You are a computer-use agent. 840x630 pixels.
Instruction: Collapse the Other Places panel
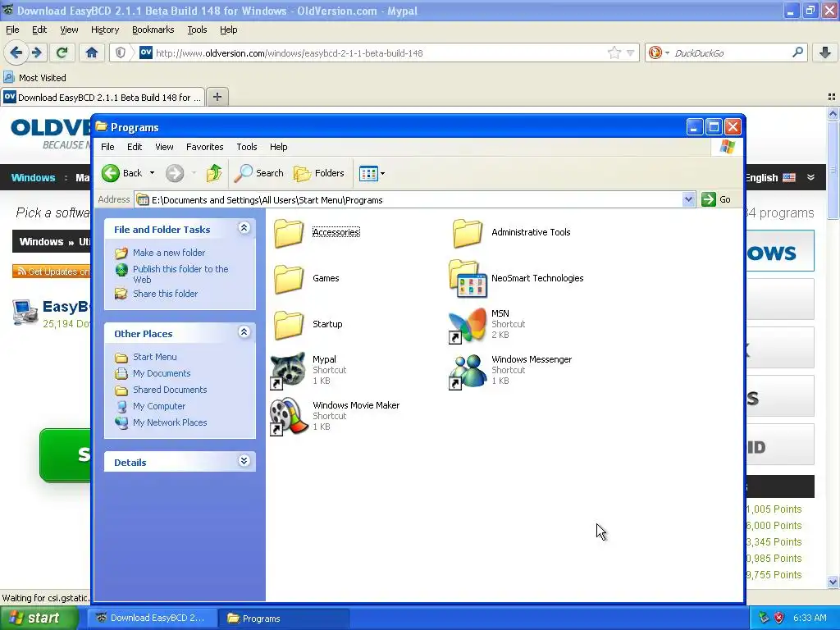[x=244, y=332]
